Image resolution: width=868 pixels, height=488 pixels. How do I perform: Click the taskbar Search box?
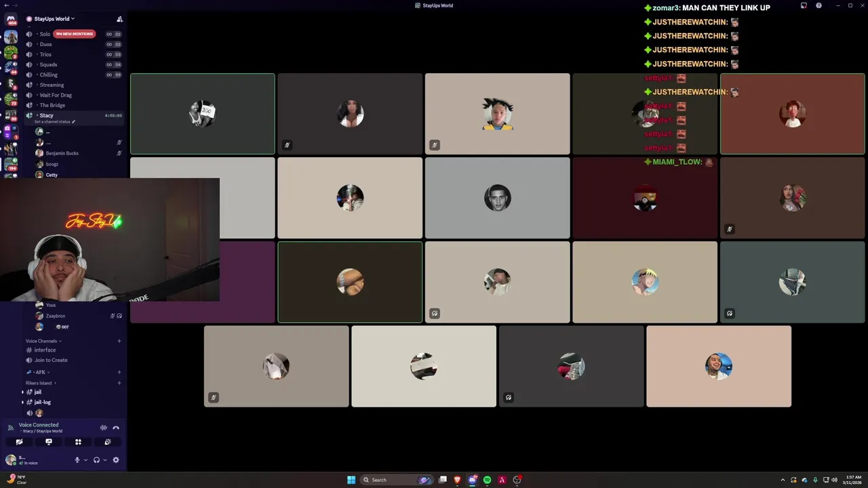[x=398, y=480]
